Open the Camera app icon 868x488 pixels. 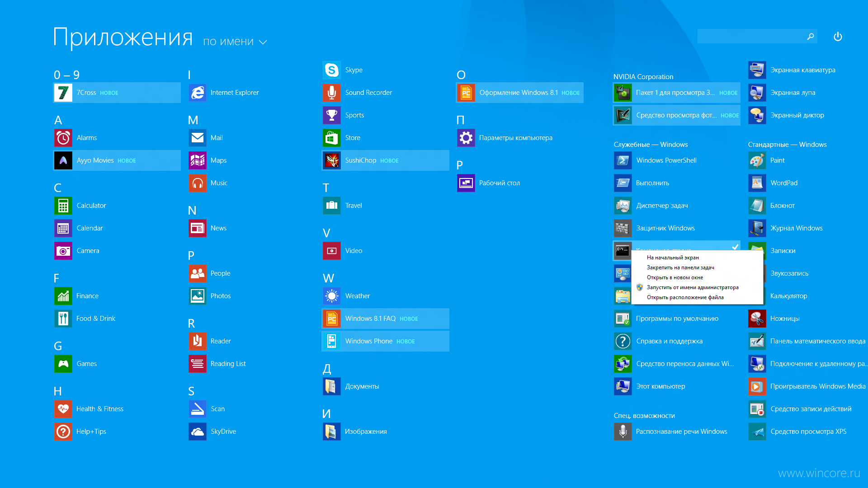(x=63, y=251)
